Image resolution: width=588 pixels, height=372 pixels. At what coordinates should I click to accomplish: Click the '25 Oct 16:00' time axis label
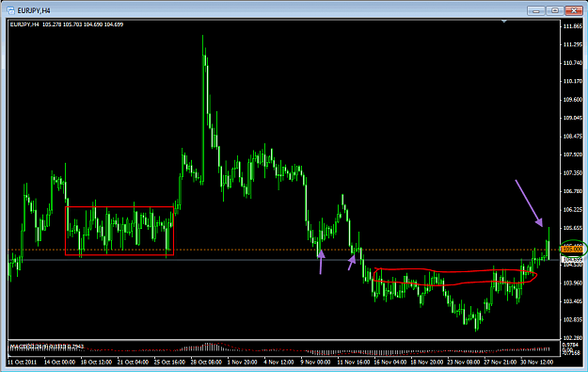[x=169, y=363]
